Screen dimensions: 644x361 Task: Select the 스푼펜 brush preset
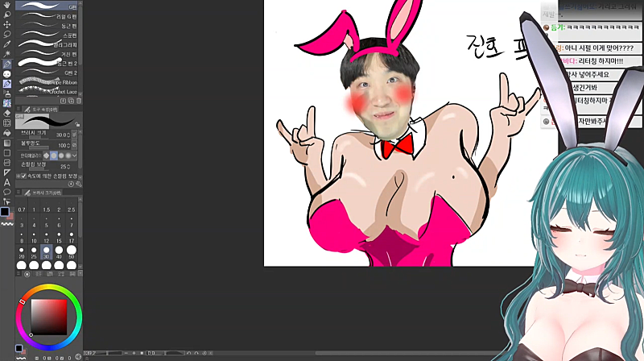point(47,35)
